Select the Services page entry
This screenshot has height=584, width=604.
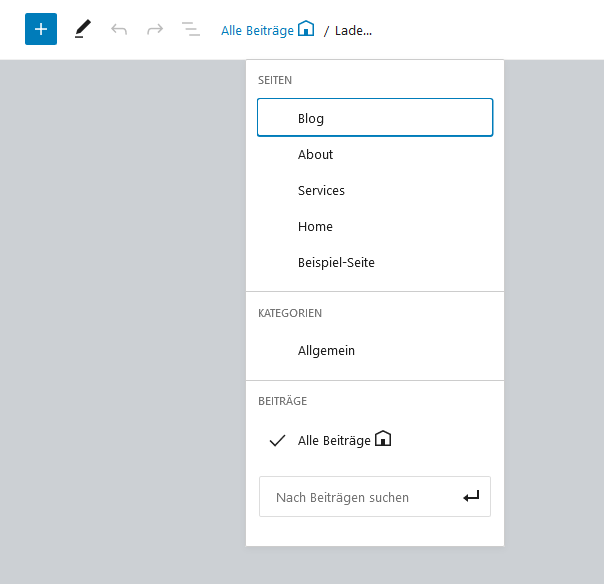(375, 190)
